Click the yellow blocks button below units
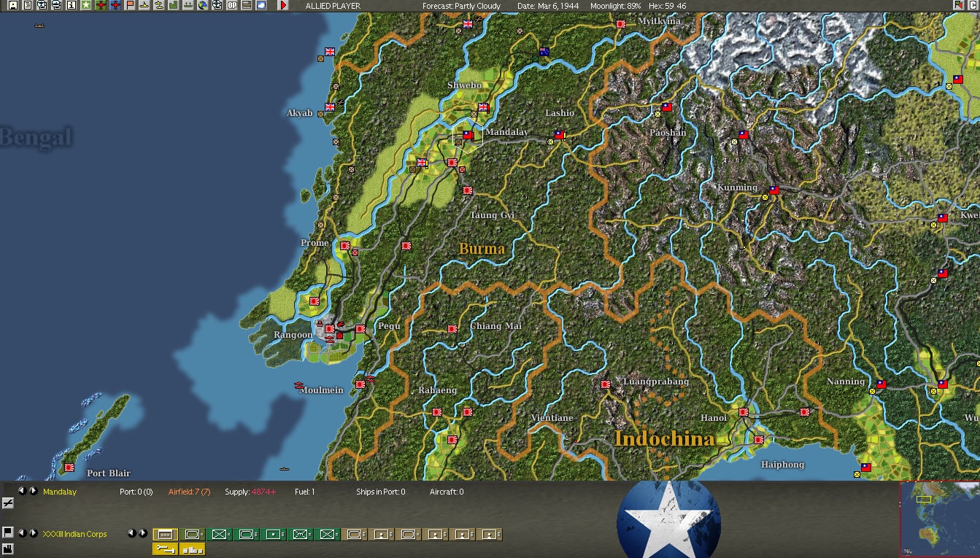Image resolution: width=980 pixels, height=558 pixels. click(192, 549)
